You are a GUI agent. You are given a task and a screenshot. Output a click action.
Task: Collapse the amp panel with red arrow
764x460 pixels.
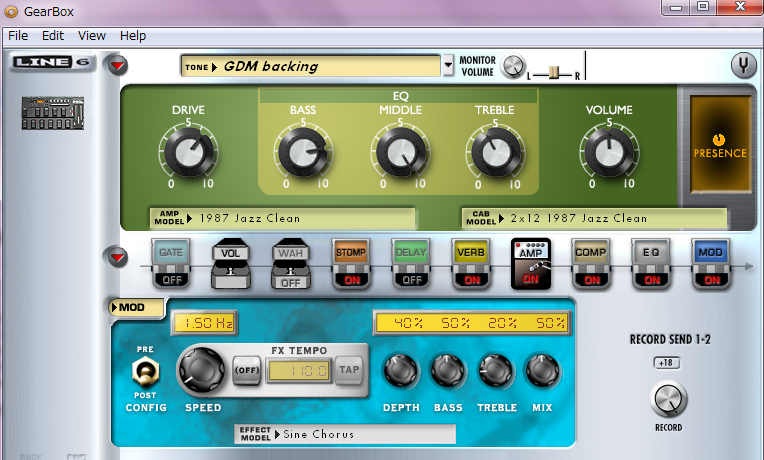pos(117,65)
